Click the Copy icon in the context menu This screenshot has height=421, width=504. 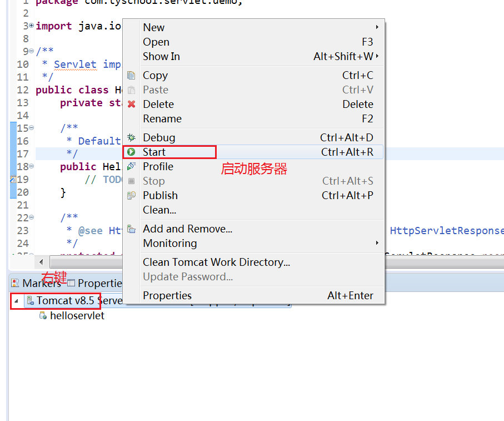132,75
